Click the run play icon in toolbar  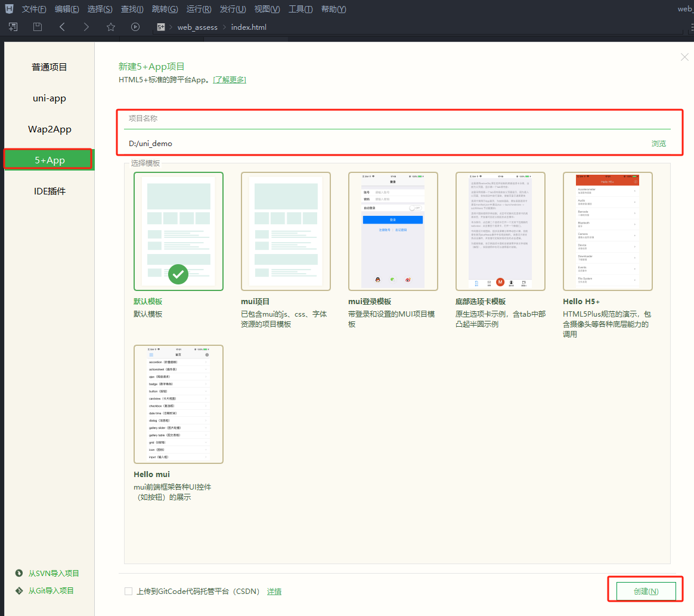135,27
